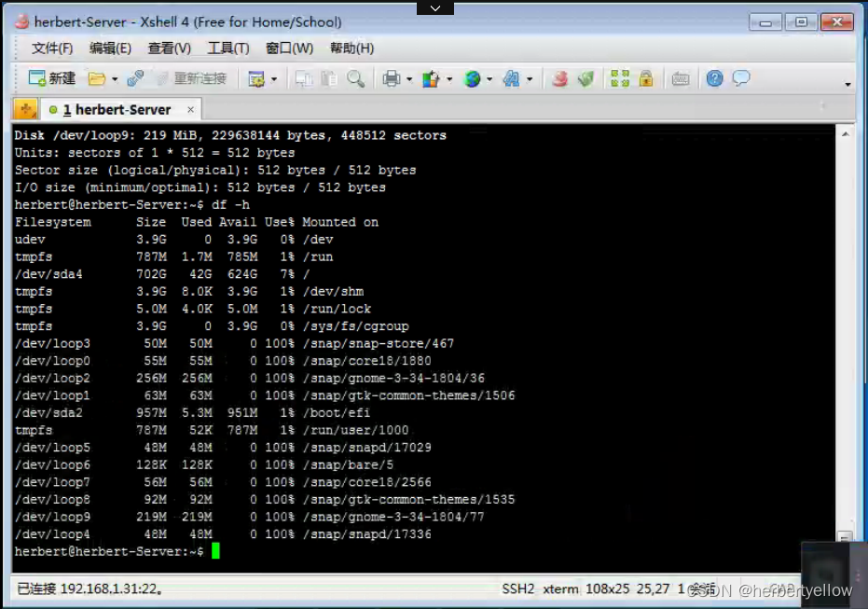Image resolution: width=868 pixels, height=609 pixels.
Task: Click the speech bubble feedback icon
Action: [x=740, y=78]
